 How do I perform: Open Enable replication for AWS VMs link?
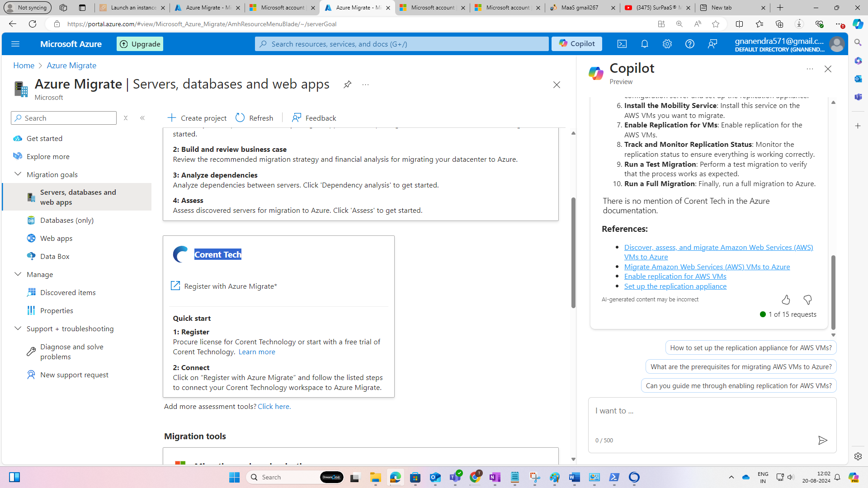675,276
